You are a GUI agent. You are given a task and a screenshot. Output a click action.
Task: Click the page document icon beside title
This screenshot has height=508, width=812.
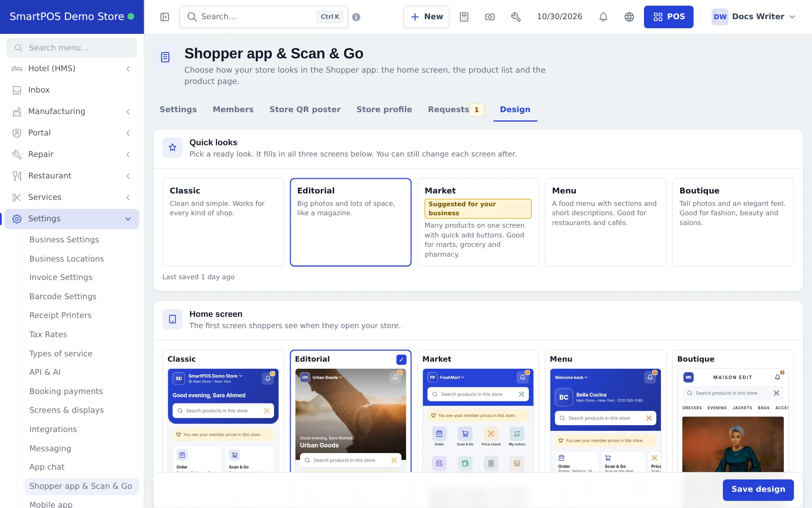pyautogui.click(x=165, y=57)
